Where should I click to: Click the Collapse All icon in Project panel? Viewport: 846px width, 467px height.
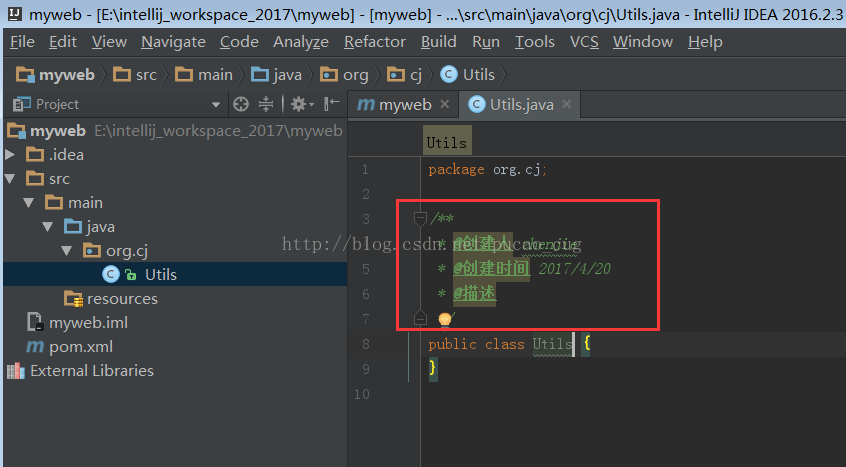(266, 104)
